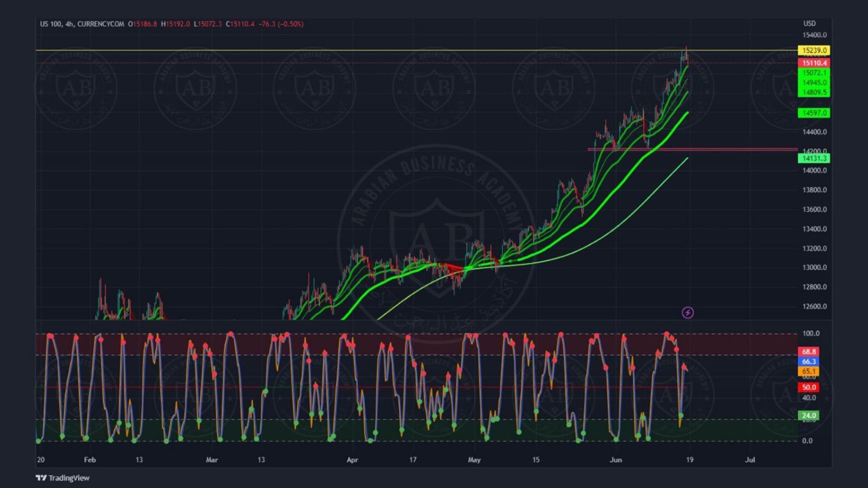Click the orange 65.1 oscillator value label
Image resolution: width=868 pixels, height=488 pixels.
(x=808, y=371)
